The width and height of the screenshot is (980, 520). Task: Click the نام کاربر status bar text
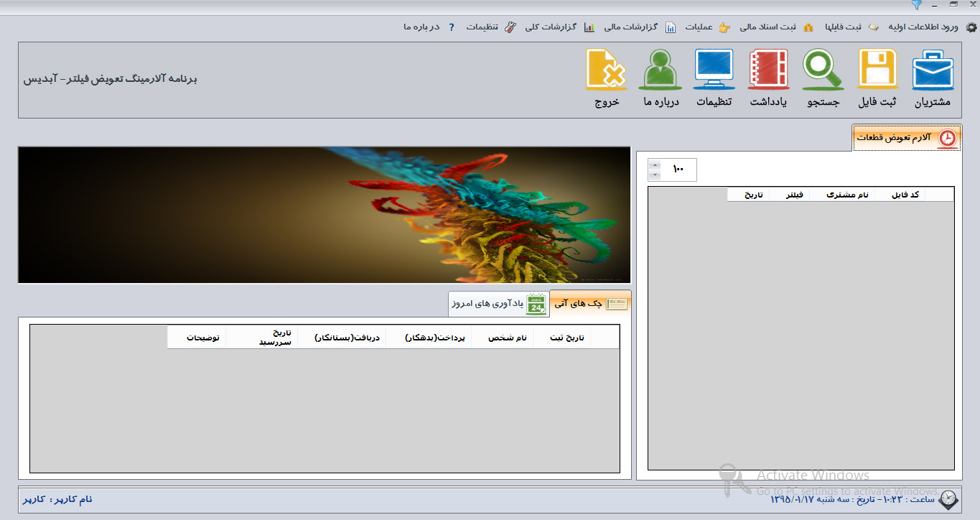[x=57, y=499]
